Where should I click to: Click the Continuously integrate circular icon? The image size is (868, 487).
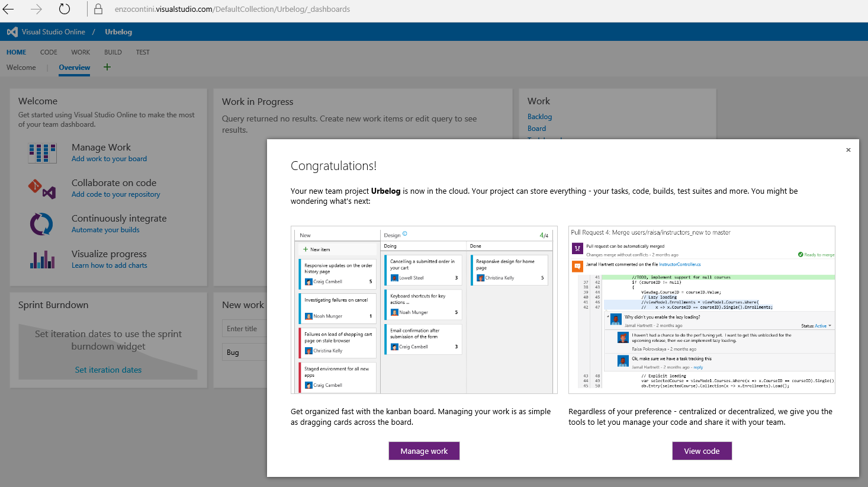42,224
